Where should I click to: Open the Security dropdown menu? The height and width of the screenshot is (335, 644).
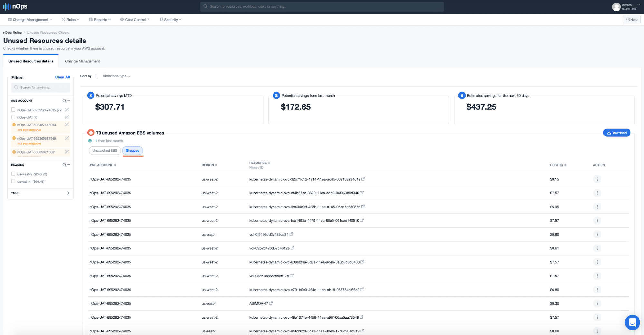coord(170,20)
